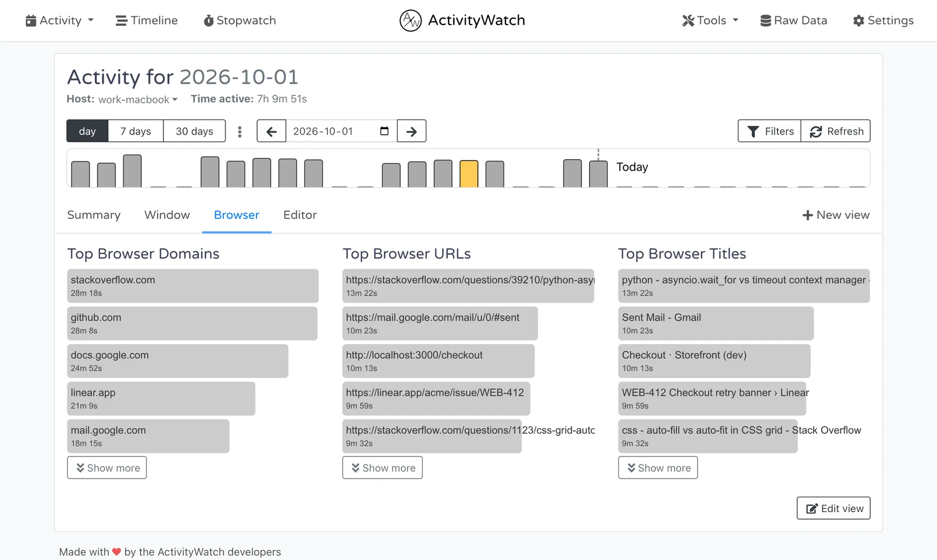
Task: Click the Checkout · Storefront (dev) title bar
Action: (x=714, y=361)
